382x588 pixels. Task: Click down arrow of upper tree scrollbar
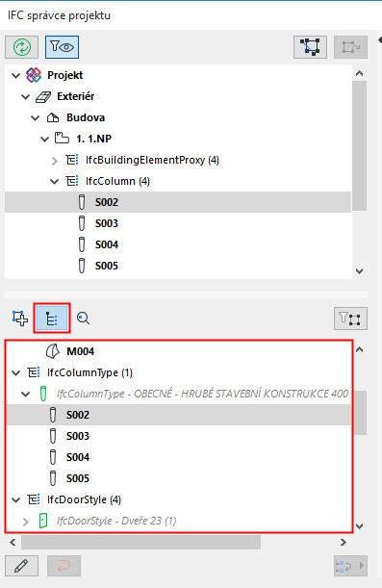coord(360,271)
